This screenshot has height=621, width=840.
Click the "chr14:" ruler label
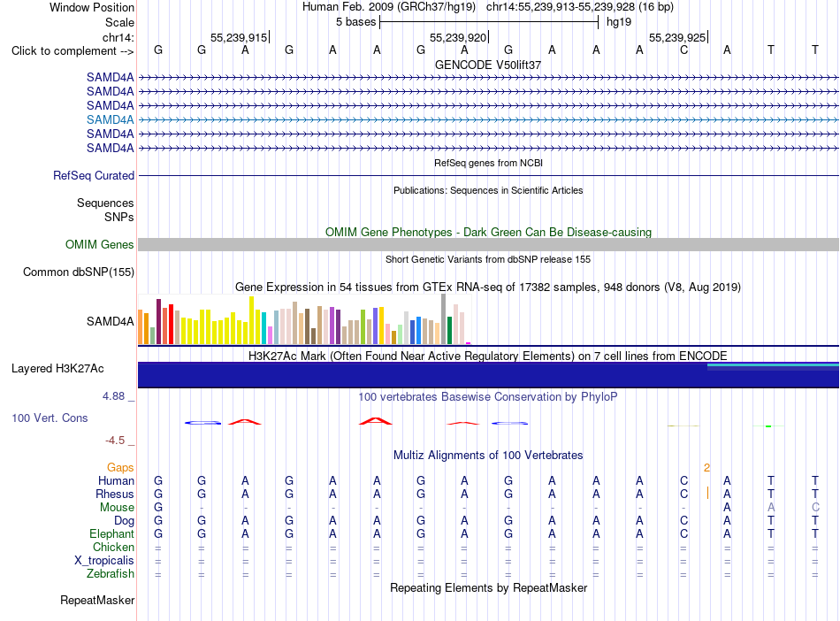118,37
